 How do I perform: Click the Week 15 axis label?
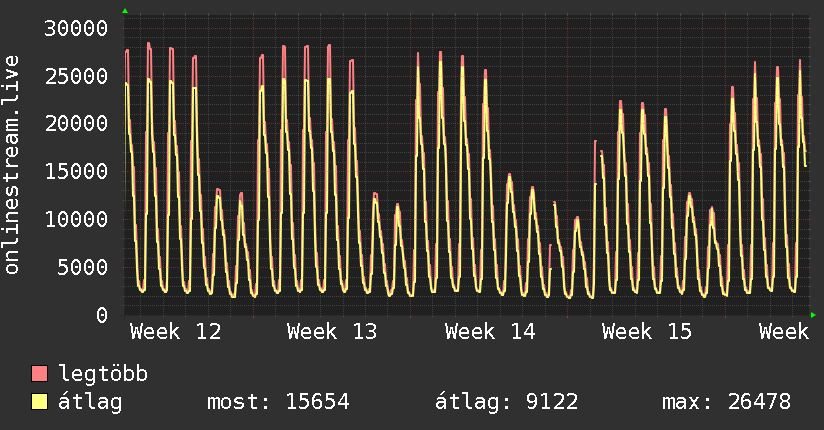[x=647, y=332]
